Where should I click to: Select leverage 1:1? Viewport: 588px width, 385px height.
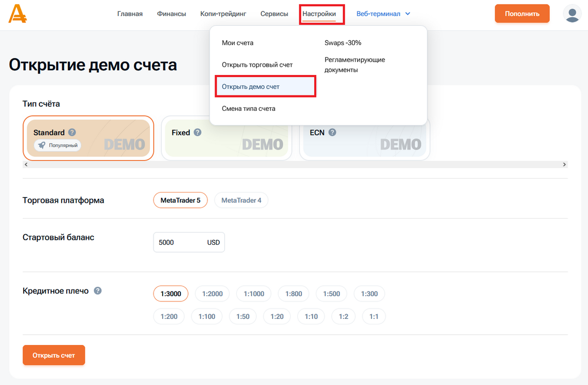click(374, 316)
